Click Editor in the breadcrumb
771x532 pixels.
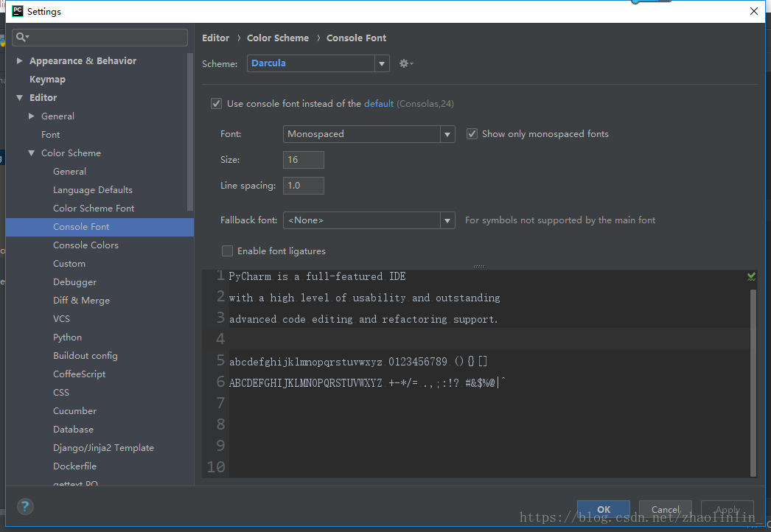(x=215, y=38)
